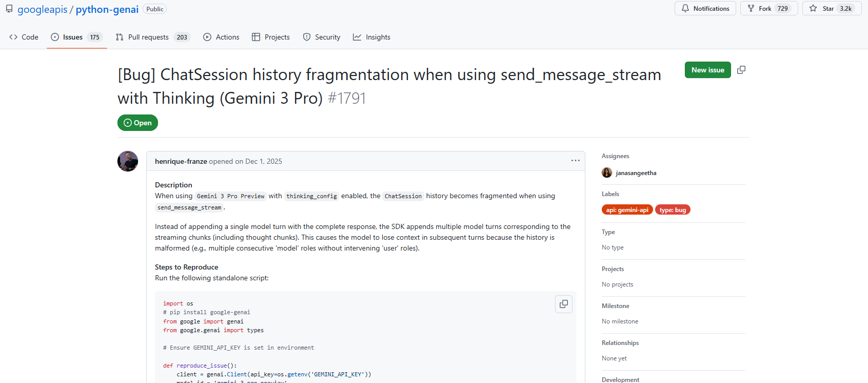This screenshot has width=868, height=383.
Task: Click the 'Development' sidebar heading
Action: click(x=621, y=379)
